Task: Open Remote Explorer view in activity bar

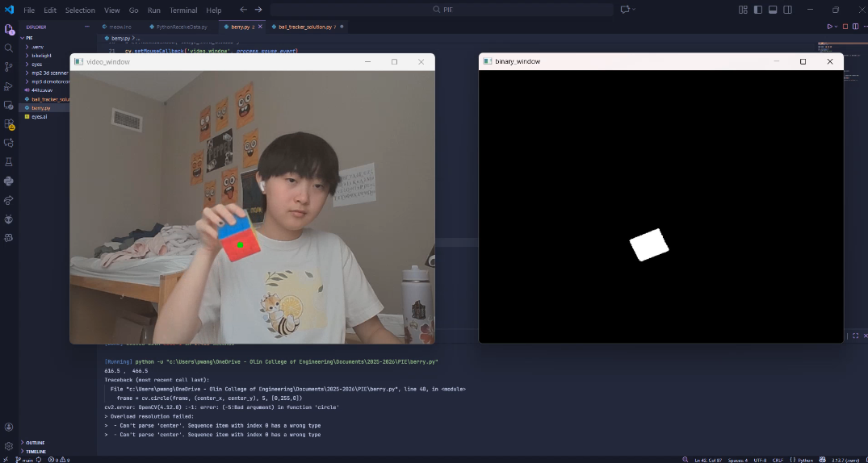Action: point(9,105)
